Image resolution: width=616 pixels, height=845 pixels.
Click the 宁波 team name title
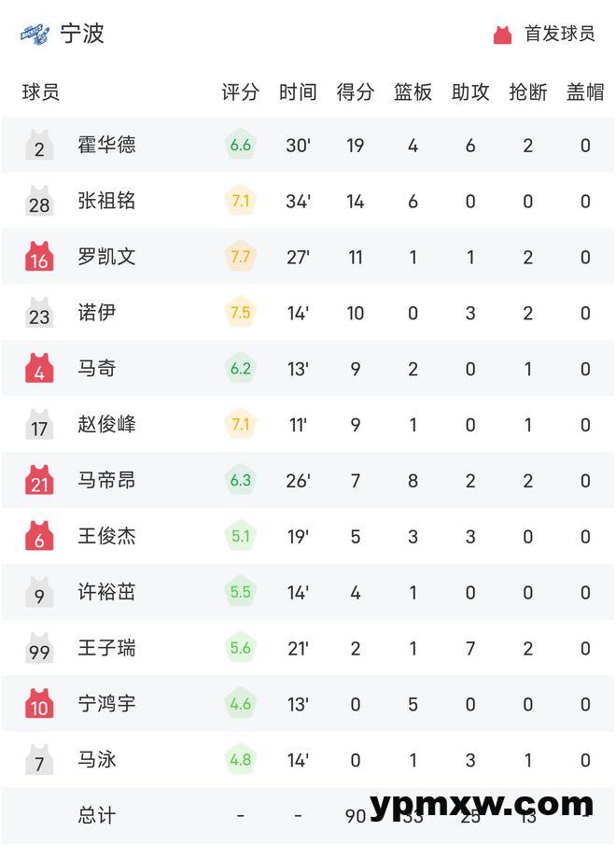(82, 34)
